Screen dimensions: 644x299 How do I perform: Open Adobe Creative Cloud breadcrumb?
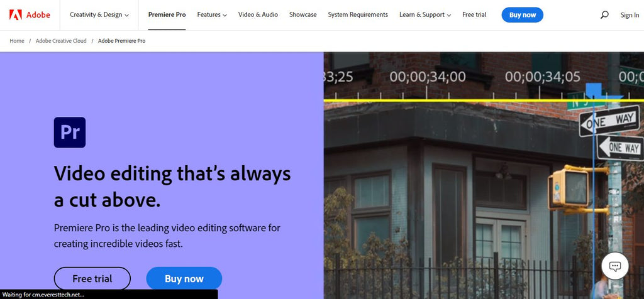pyautogui.click(x=61, y=41)
